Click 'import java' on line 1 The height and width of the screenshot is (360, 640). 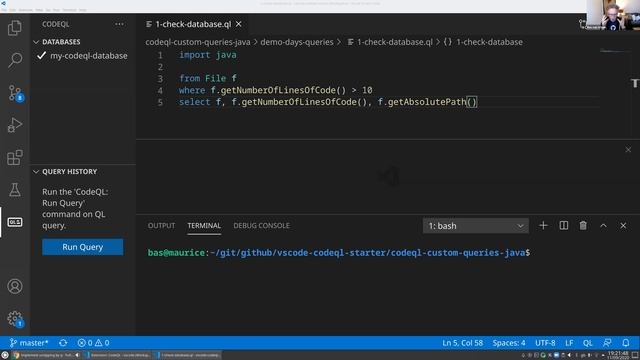point(207,55)
